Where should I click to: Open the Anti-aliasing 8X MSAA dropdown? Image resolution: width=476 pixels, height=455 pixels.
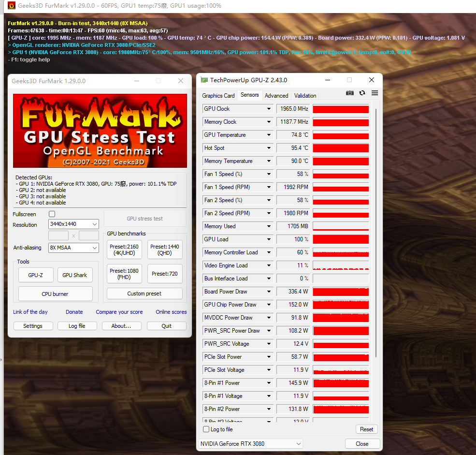(73, 248)
